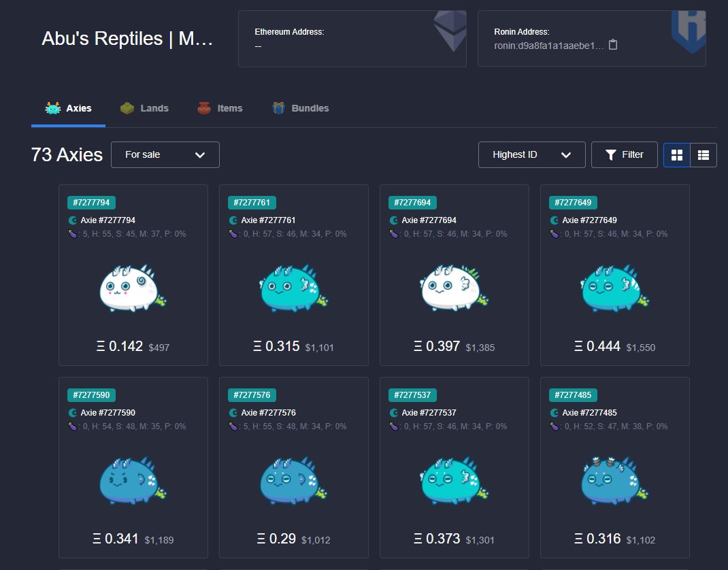This screenshot has height=570, width=728.
Task: Click the #7277694 ID badge
Action: (x=413, y=203)
